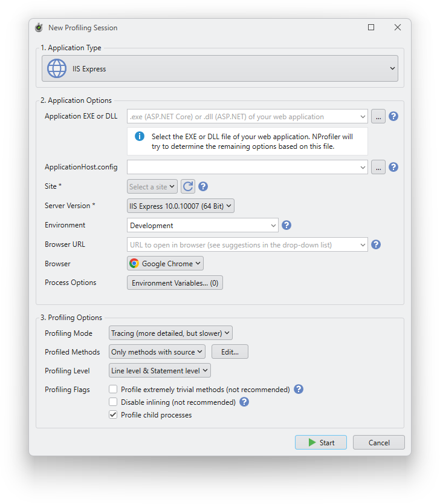Viewport: 440px width, 504px height.
Task: Click help icon beside Application EXE or DLL
Action: (x=393, y=116)
